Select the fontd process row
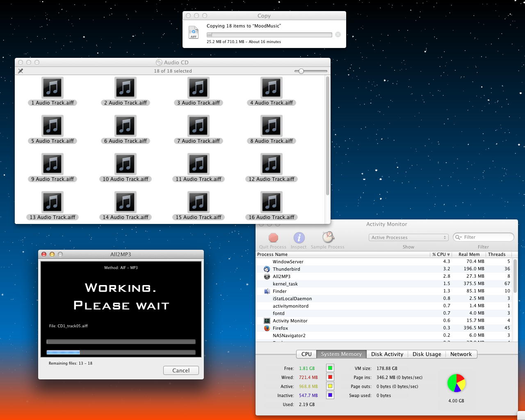 click(383, 313)
